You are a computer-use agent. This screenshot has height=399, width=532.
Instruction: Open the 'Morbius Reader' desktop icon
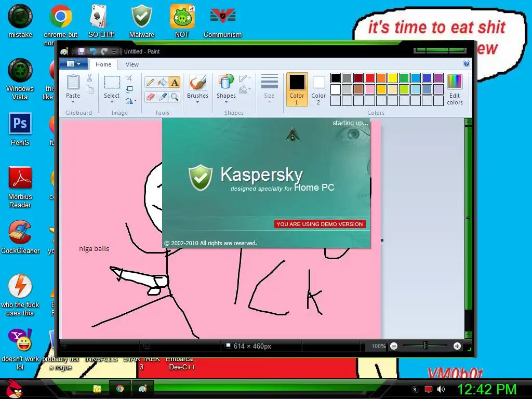point(20,187)
